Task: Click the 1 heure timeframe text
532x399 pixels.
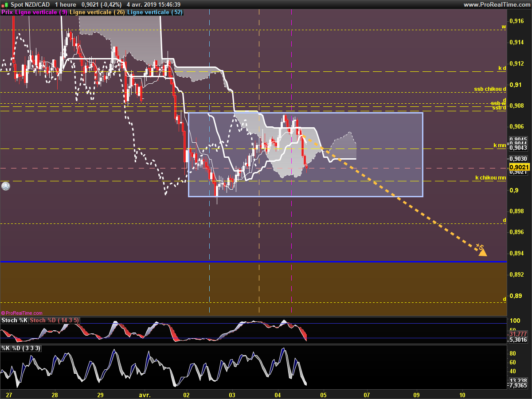Action: tap(66, 4)
